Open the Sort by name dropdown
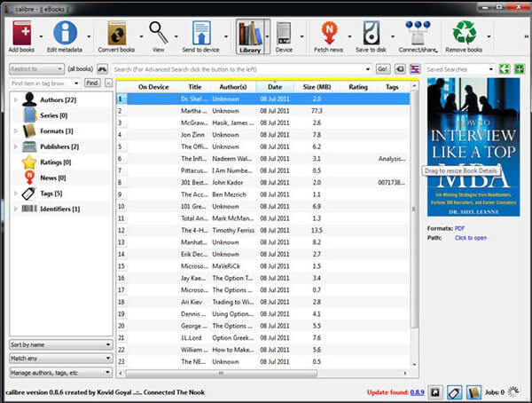 coord(59,344)
